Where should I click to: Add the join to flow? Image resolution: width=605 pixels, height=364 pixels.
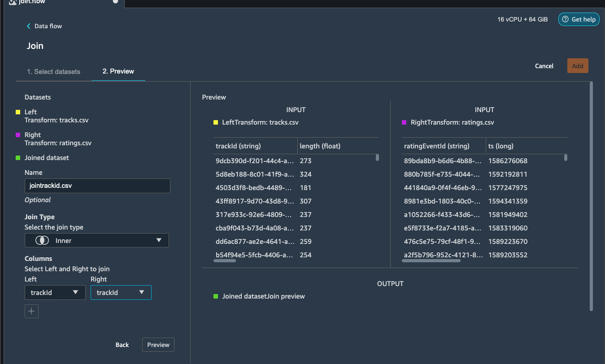coord(578,66)
